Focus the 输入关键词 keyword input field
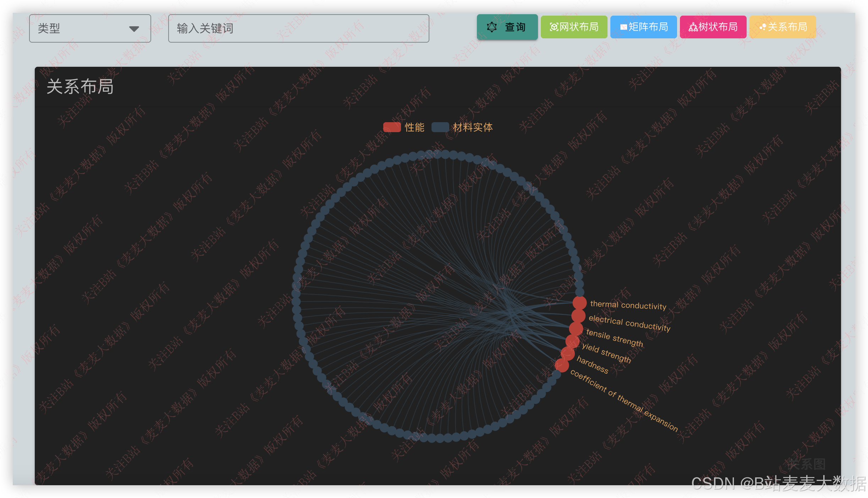 pyautogui.click(x=298, y=28)
